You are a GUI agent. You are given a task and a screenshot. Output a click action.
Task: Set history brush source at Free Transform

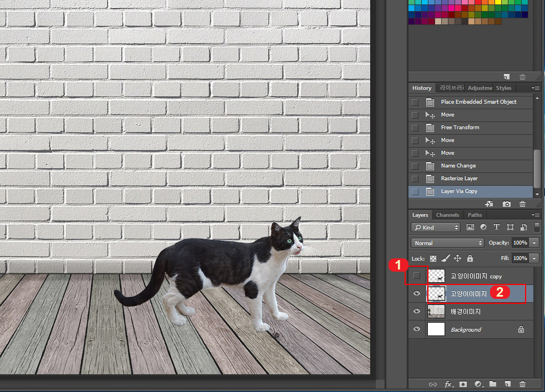tap(415, 128)
